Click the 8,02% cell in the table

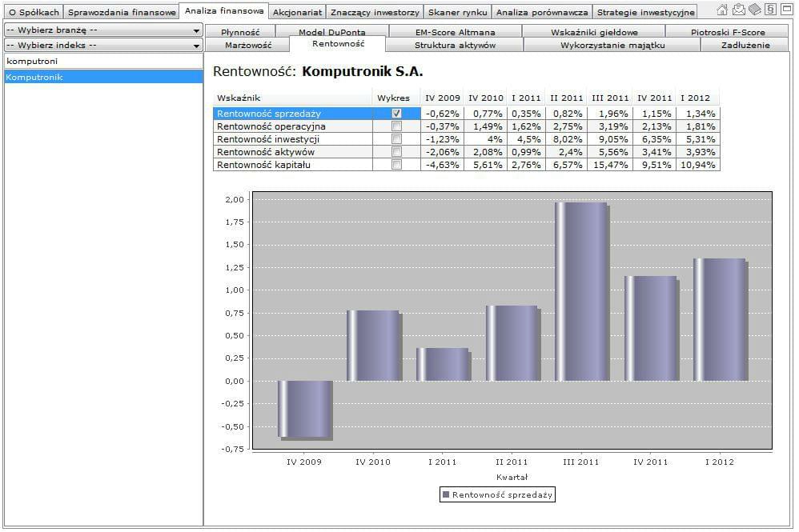[x=567, y=139]
